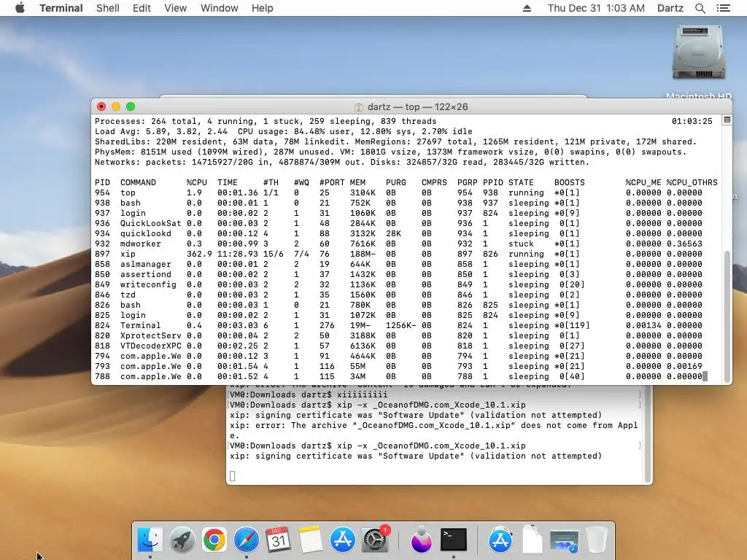Click the 362.9 CPU value
Viewport: 747px width, 560px height.
click(199, 254)
